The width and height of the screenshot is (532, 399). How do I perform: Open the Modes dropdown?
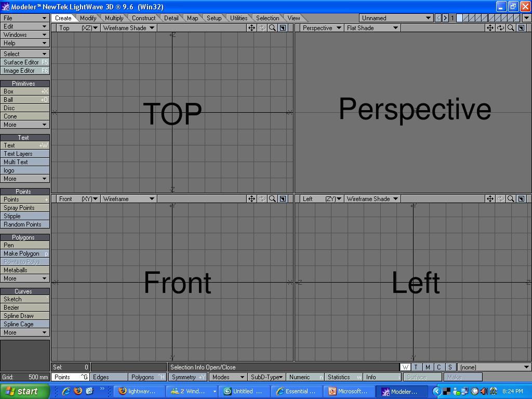(228, 377)
